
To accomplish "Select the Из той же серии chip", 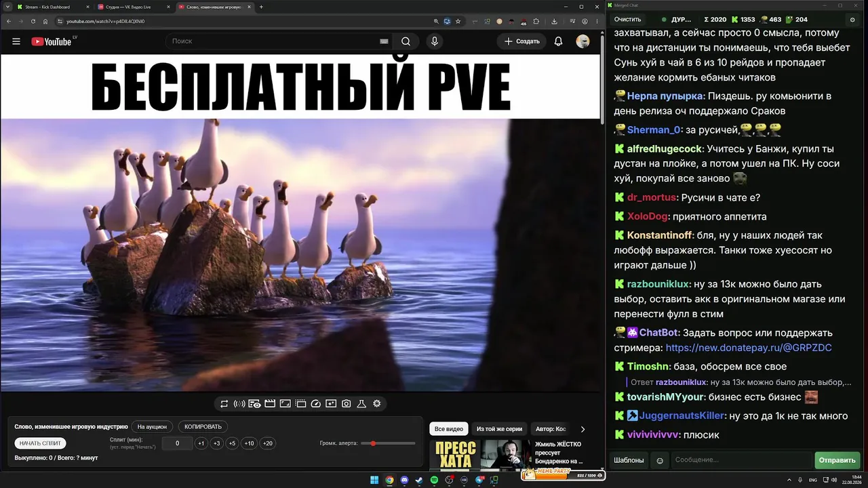I will tap(499, 429).
